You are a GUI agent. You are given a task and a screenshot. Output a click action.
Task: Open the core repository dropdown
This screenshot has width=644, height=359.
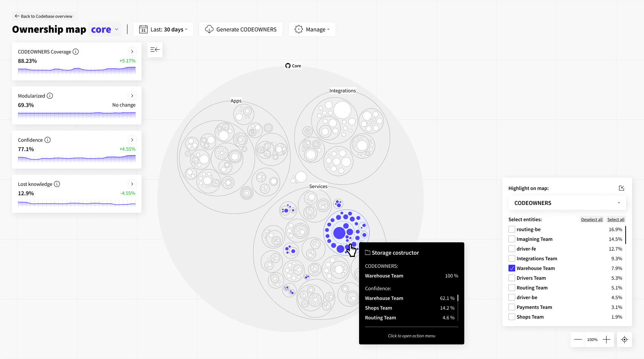tap(105, 30)
